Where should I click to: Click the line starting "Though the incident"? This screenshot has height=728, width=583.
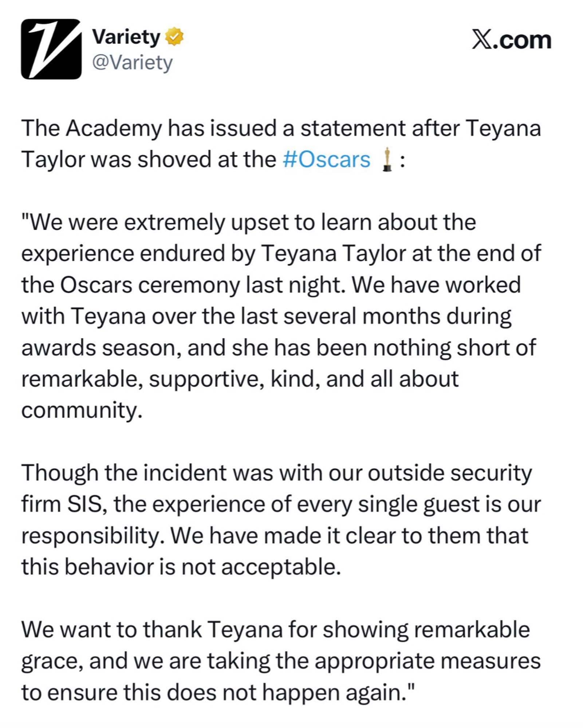point(277,473)
